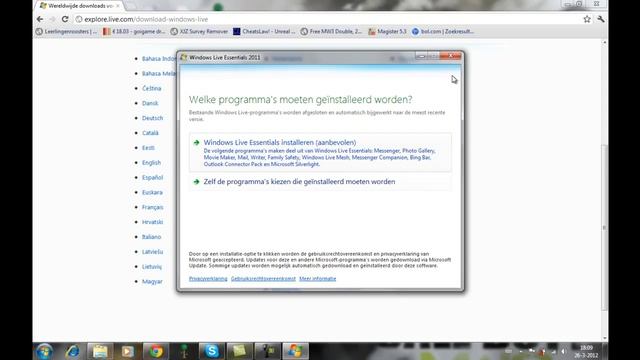Screen dimensions: 640x360
Task: Choose Windows Live Essentials installeren (aanbevolen)
Action: coord(320,152)
